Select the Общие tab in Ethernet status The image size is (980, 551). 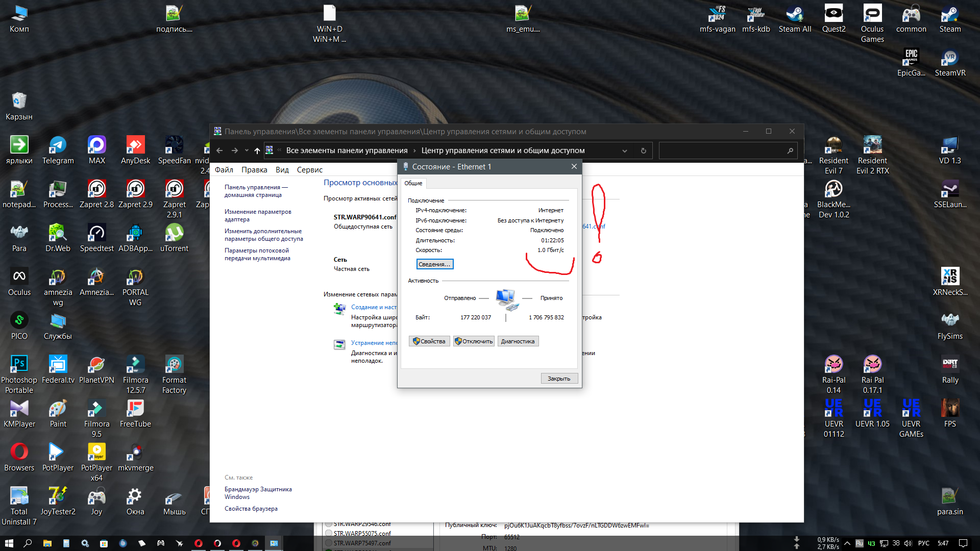click(x=413, y=183)
